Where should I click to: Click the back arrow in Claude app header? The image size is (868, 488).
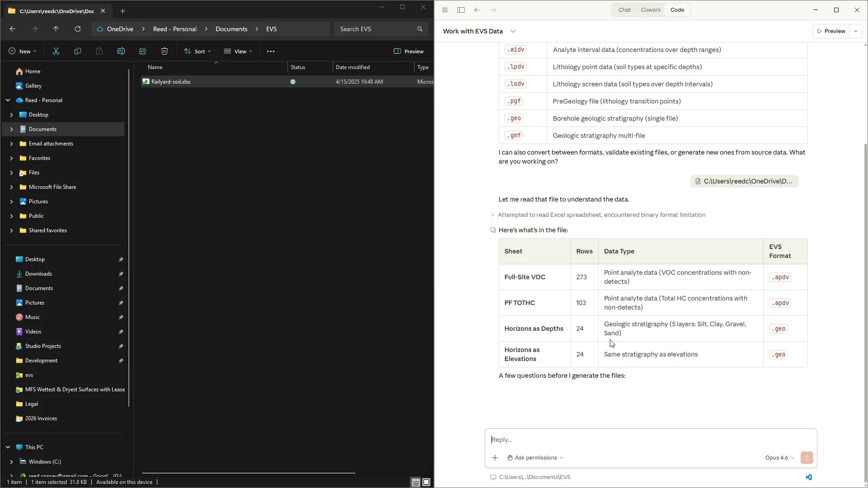(477, 10)
